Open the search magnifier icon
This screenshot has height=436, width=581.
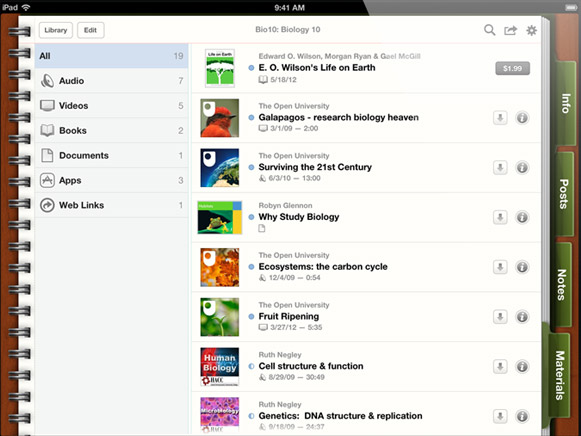click(489, 30)
